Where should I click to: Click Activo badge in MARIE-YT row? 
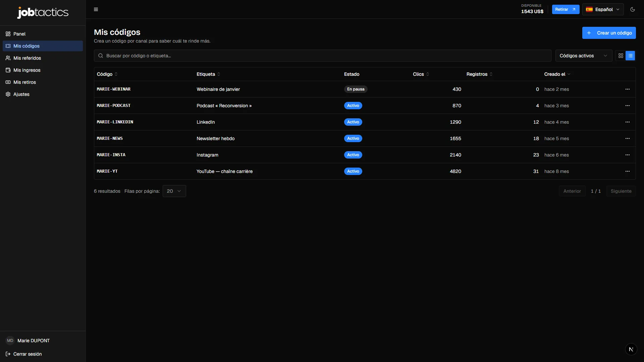[353, 171]
